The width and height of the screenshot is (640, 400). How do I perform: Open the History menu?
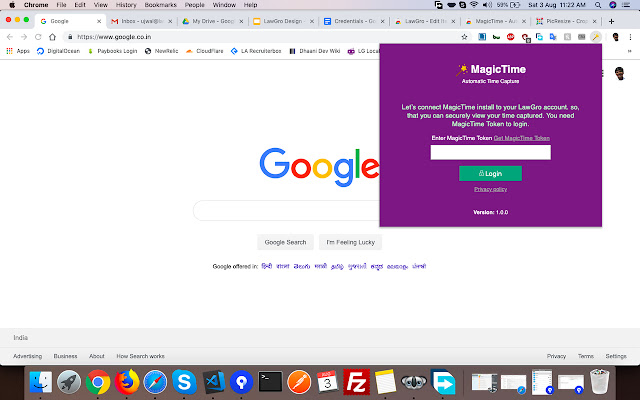coord(126,5)
